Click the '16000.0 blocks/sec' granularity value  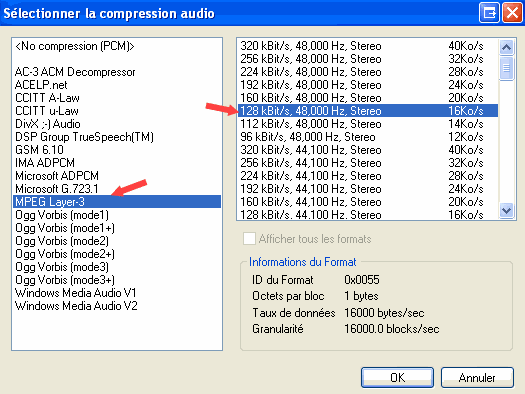(x=392, y=329)
